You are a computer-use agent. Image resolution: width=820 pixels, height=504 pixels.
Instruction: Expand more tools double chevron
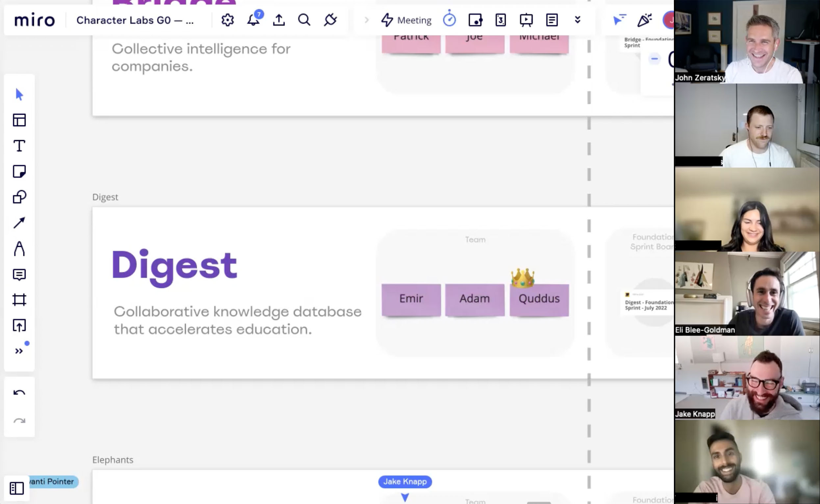[19, 351]
